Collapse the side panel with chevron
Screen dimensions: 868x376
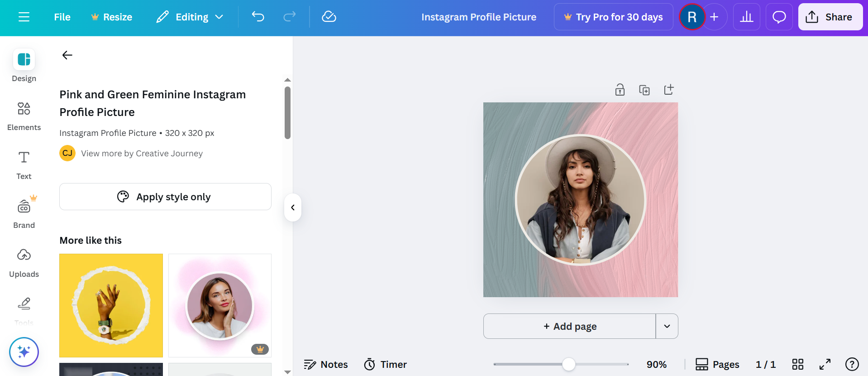(x=293, y=207)
